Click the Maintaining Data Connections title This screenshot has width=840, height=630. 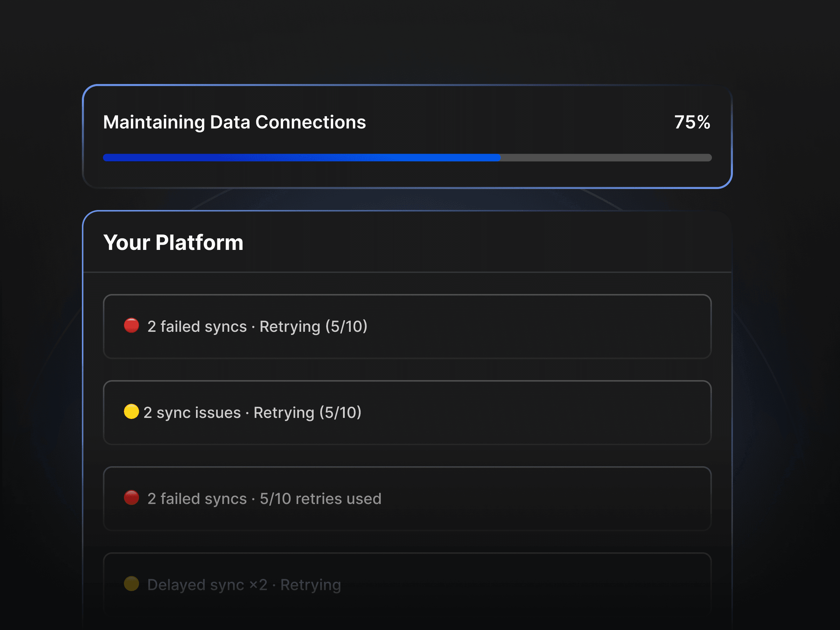[x=234, y=122]
